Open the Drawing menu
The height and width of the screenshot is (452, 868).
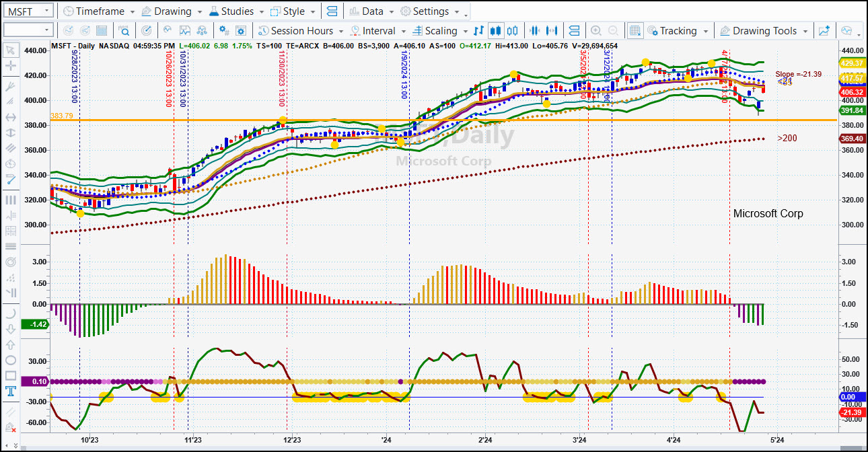point(171,11)
